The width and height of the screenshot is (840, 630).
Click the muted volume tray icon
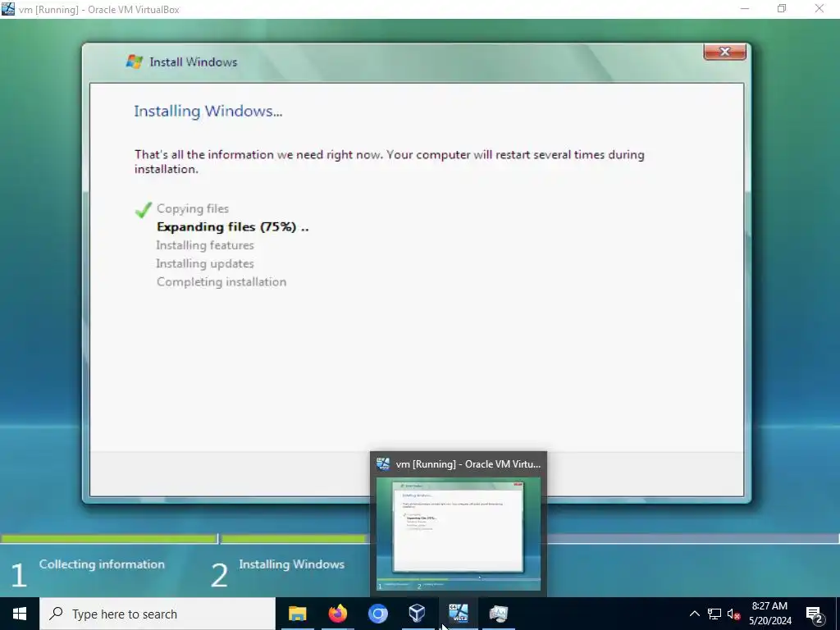point(734,614)
